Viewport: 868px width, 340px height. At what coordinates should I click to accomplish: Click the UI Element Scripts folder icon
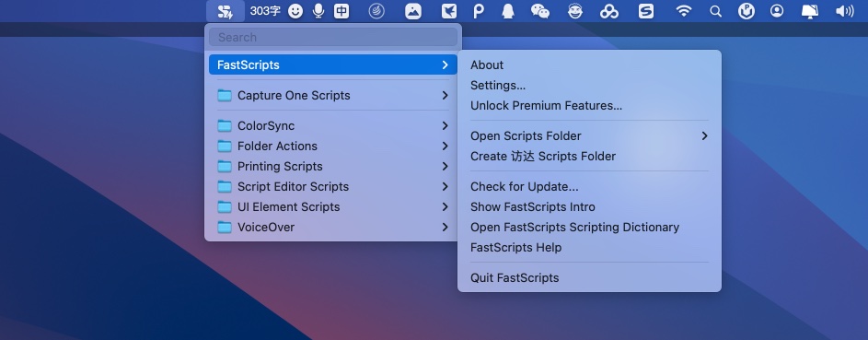coord(225,207)
